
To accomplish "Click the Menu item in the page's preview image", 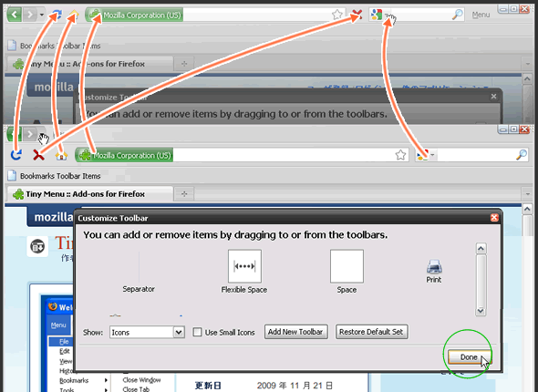I will 58,325.
